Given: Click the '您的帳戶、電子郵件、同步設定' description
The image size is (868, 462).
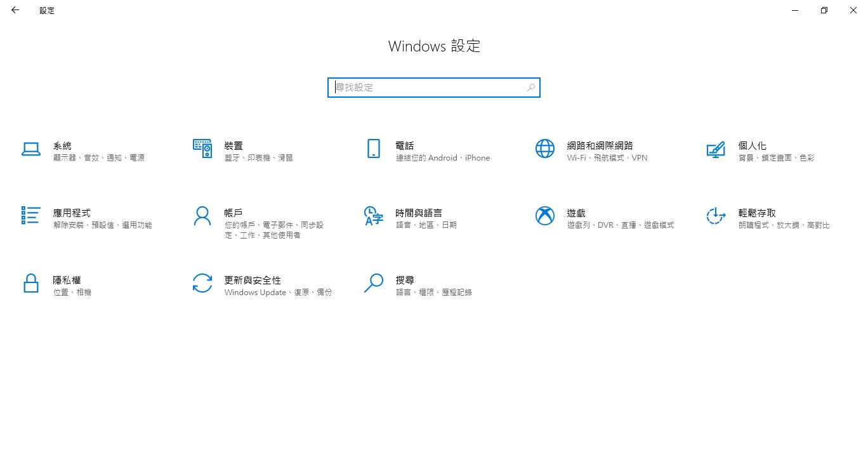Looking at the screenshot, I should click(274, 230).
